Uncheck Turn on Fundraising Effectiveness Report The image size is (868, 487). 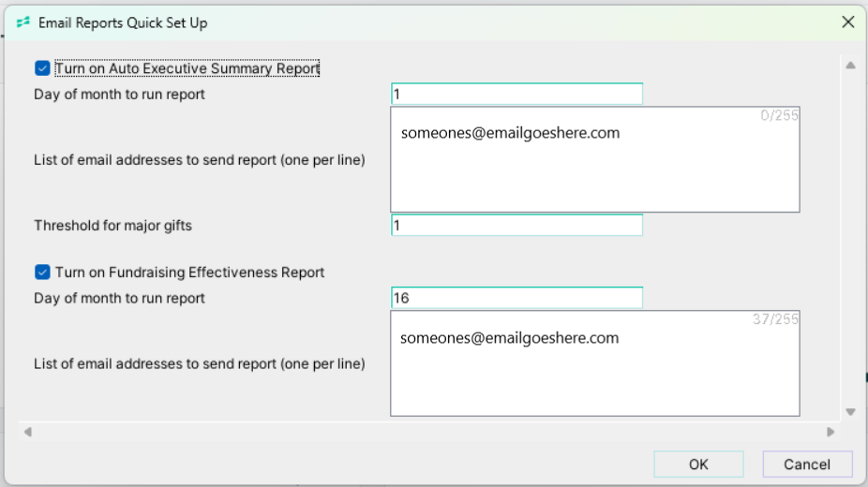pyautogui.click(x=42, y=272)
